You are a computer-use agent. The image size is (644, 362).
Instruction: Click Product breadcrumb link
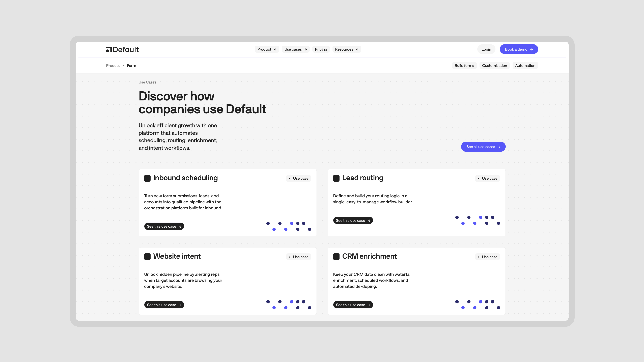(x=113, y=66)
